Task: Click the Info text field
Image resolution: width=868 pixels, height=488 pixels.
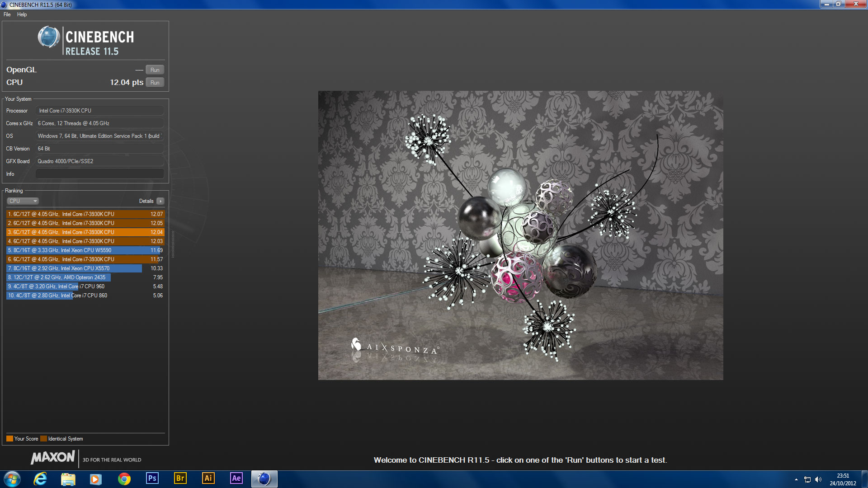Action: 99,174
